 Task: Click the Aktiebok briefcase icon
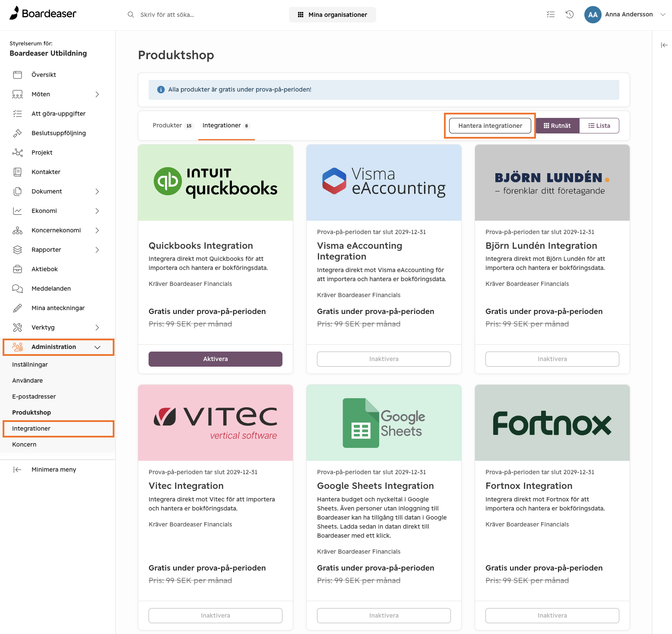coord(17,269)
